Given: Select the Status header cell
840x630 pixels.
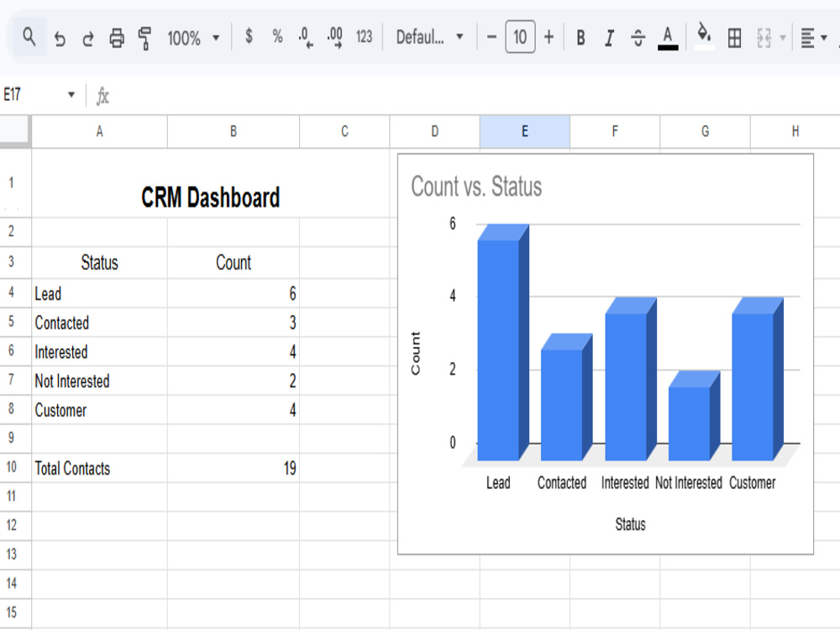Looking at the screenshot, I should [100, 262].
